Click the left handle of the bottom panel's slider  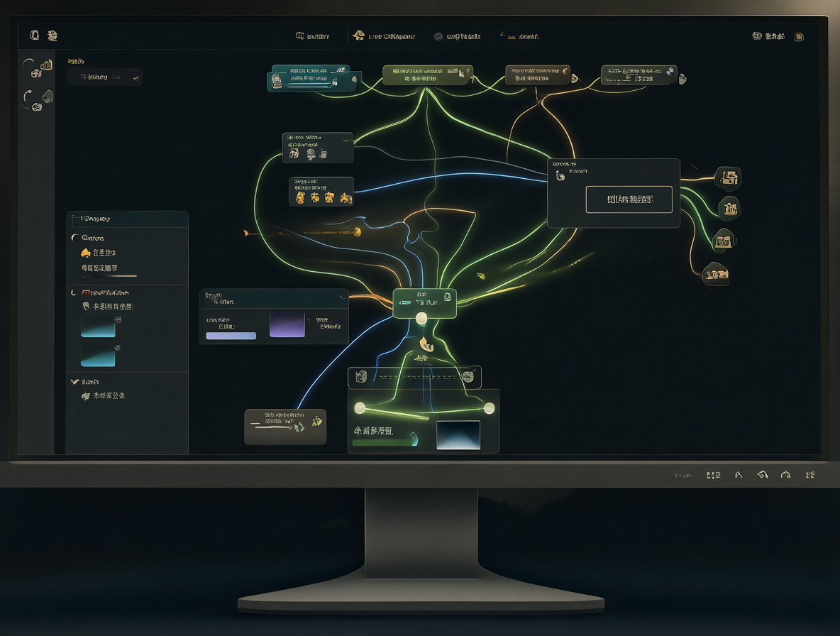(x=360, y=408)
